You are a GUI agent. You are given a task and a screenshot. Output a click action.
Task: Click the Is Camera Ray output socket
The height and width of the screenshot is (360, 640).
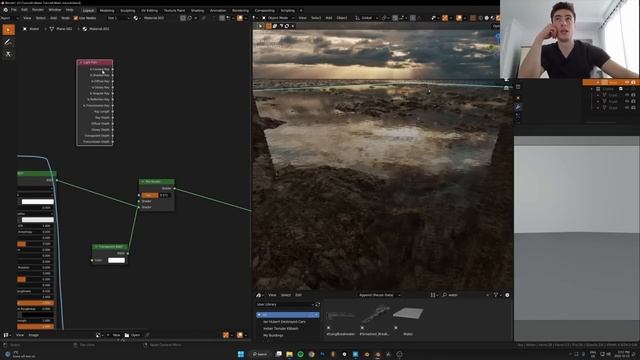(113, 69)
